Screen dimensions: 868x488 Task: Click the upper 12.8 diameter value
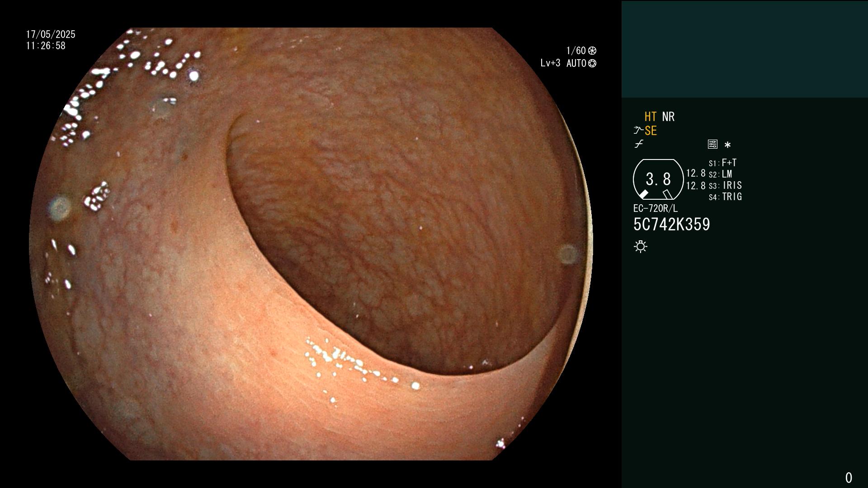696,174
